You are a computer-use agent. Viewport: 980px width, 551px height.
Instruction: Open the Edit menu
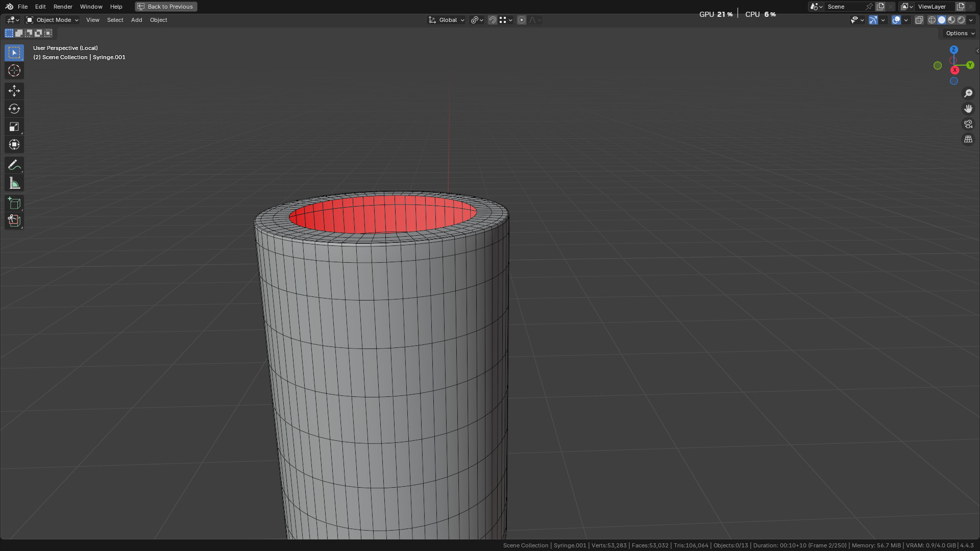pyautogui.click(x=40, y=7)
